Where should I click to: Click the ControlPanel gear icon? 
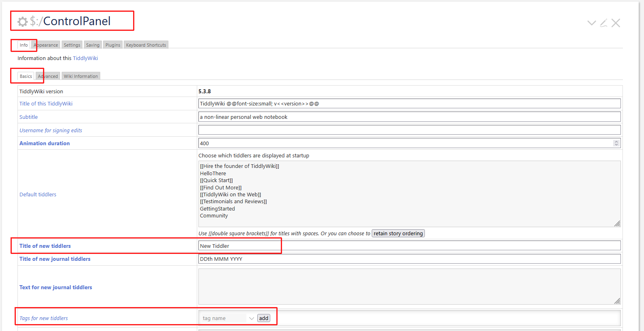[23, 21]
